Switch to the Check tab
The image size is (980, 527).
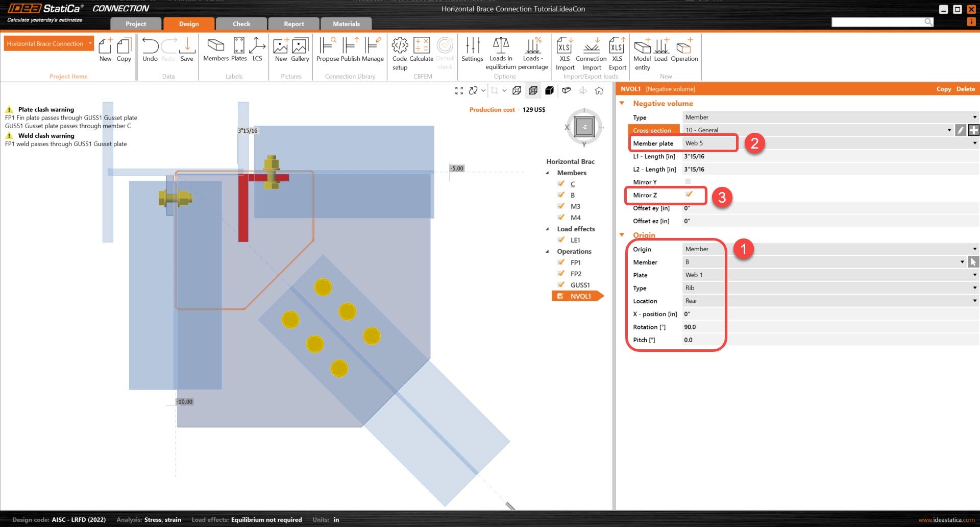pyautogui.click(x=241, y=24)
